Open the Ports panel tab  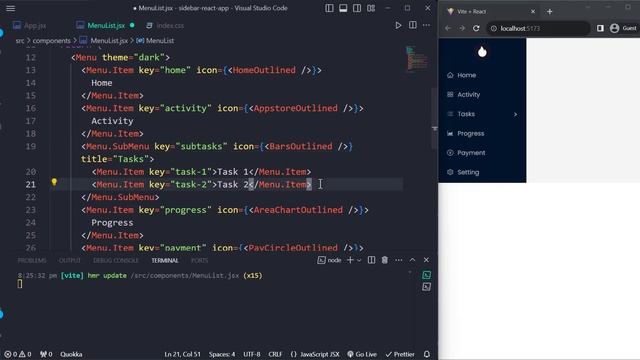click(x=200, y=260)
